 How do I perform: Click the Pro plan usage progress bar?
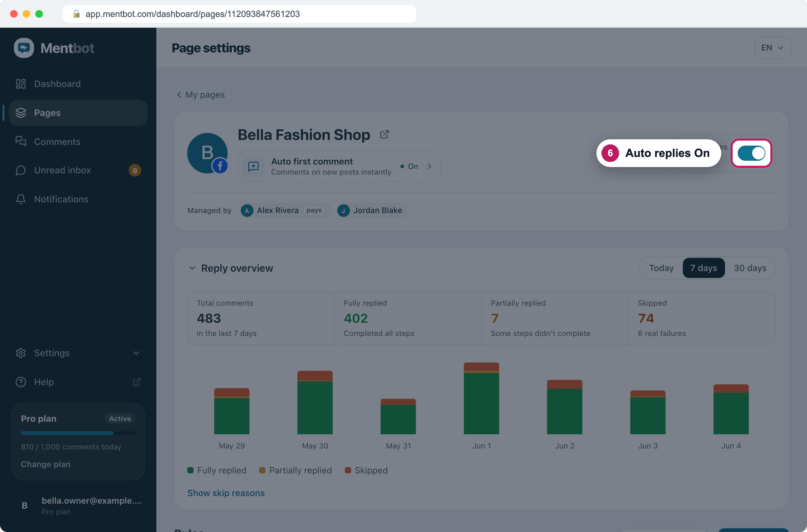coord(78,433)
